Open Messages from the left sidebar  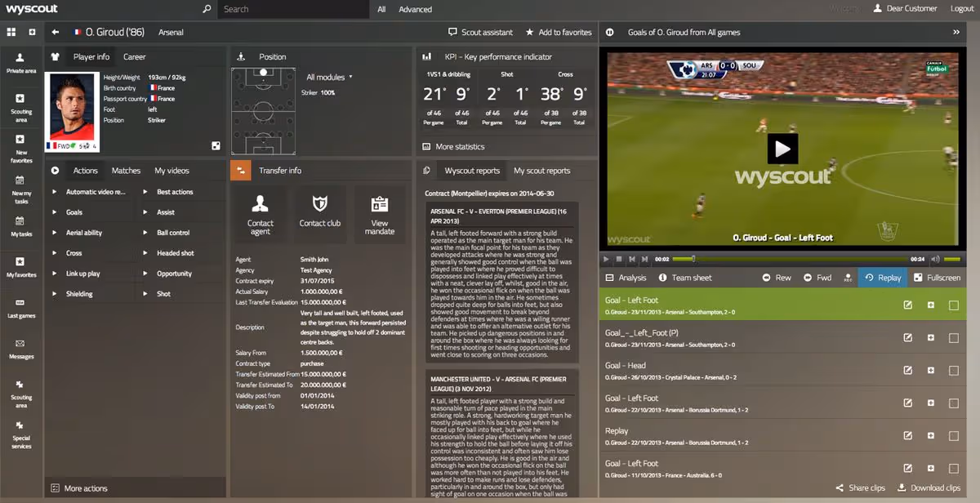(21, 349)
